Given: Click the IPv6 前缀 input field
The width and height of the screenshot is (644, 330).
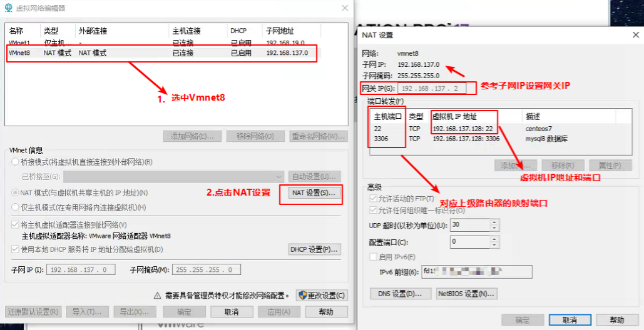Looking at the screenshot, I should (476, 271).
